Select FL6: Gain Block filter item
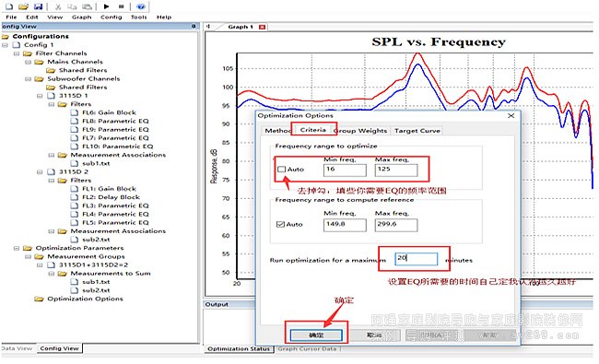The height and width of the screenshot is (364, 599). 109,112
